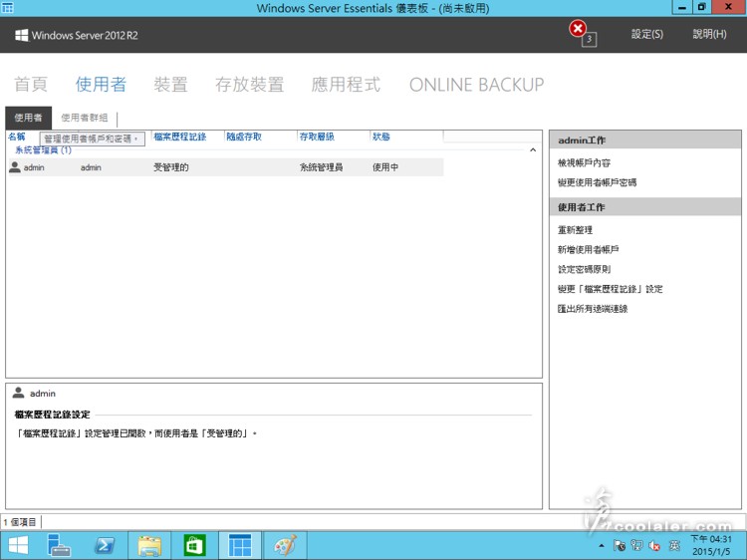Sort by the 檔案歷程記錄 column header
Screen dimensions: 747x560
pos(180,137)
